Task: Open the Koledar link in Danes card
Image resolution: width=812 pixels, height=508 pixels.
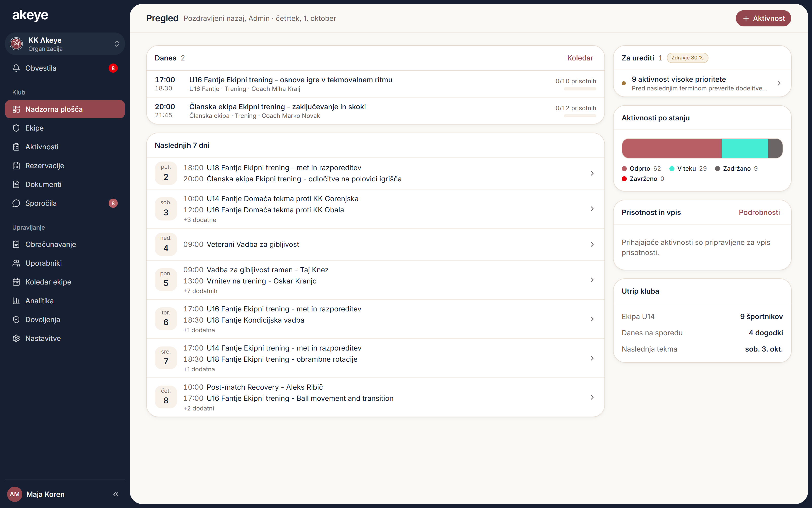Action: pos(580,58)
